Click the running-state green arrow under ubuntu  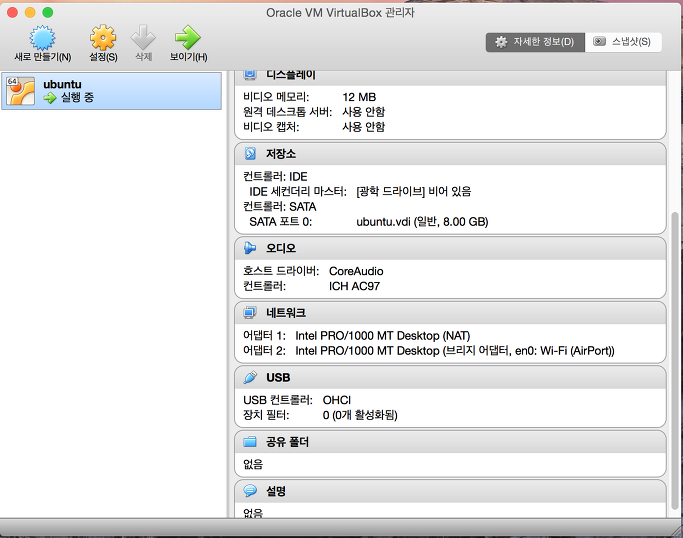tap(50, 98)
